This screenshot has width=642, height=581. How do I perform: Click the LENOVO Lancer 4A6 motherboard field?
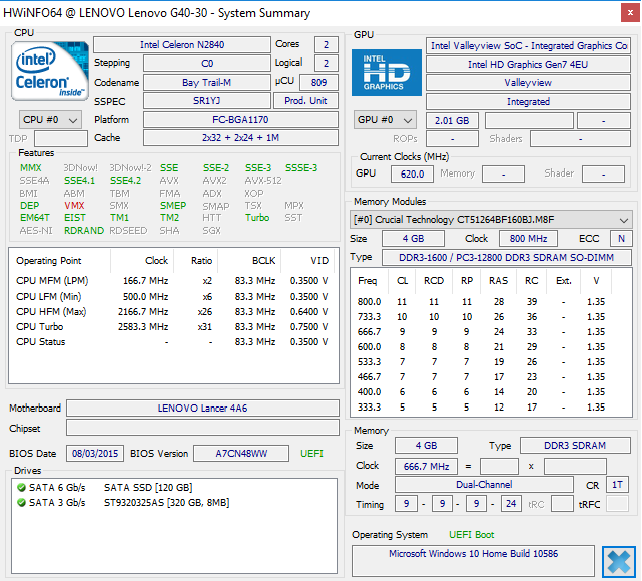click(203, 408)
